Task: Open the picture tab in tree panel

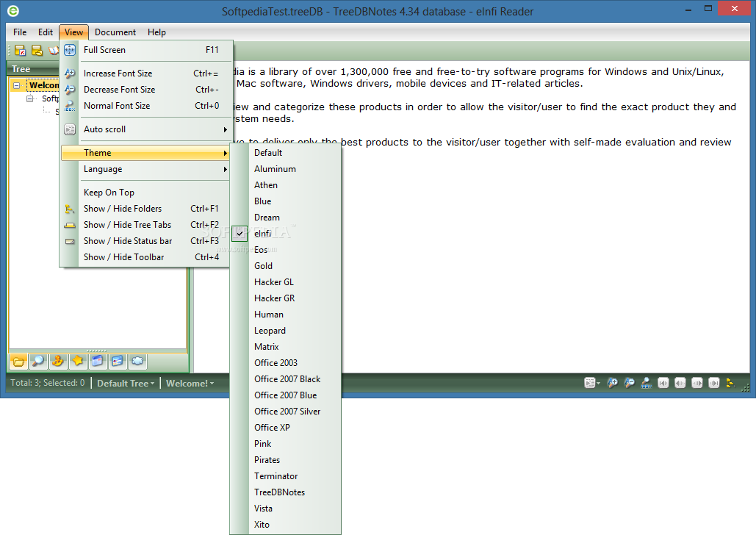Action: click(117, 362)
